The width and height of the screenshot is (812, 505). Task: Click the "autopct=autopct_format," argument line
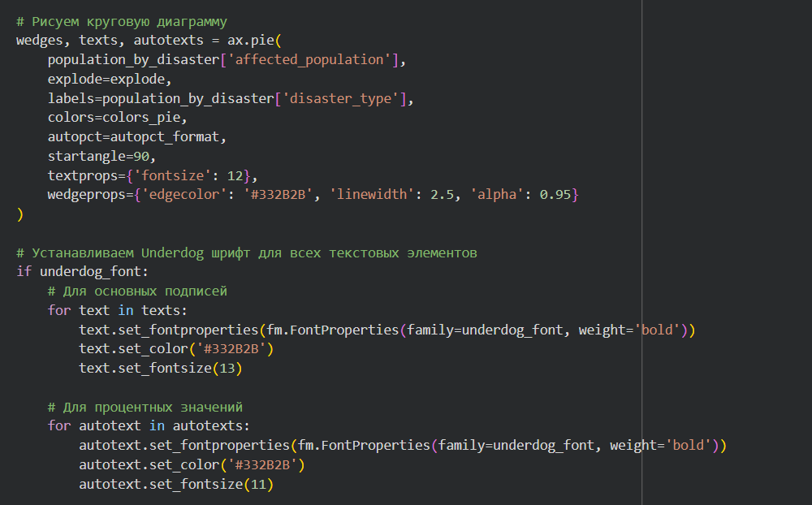pos(137,137)
